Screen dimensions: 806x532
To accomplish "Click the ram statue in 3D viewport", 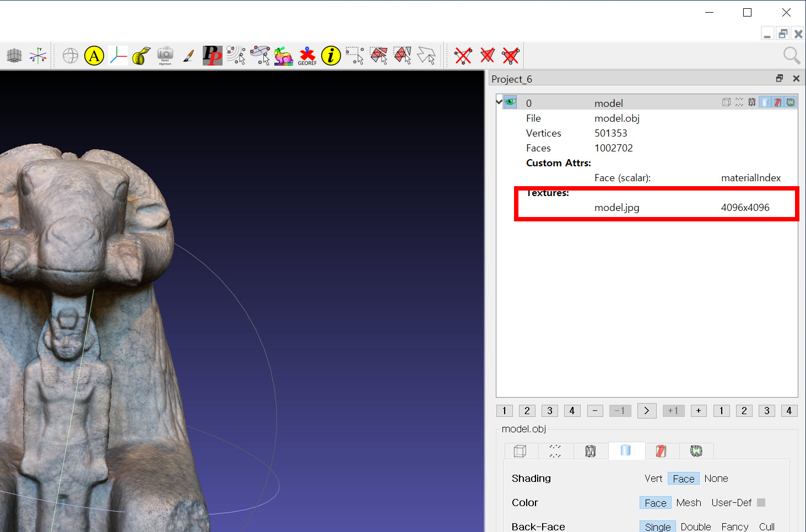I will [x=83, y=336].
